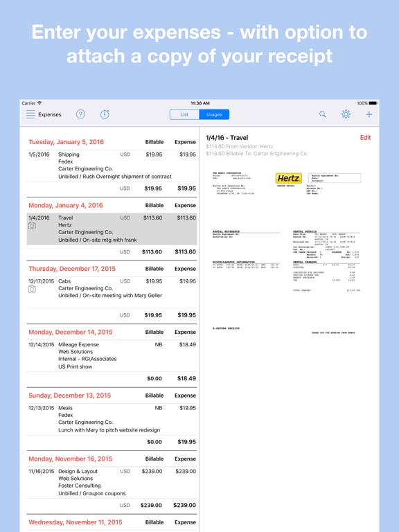This screenshot has height=532, width=399.
Task: Open search with the magnifier icon
Action: coord(322,114)
